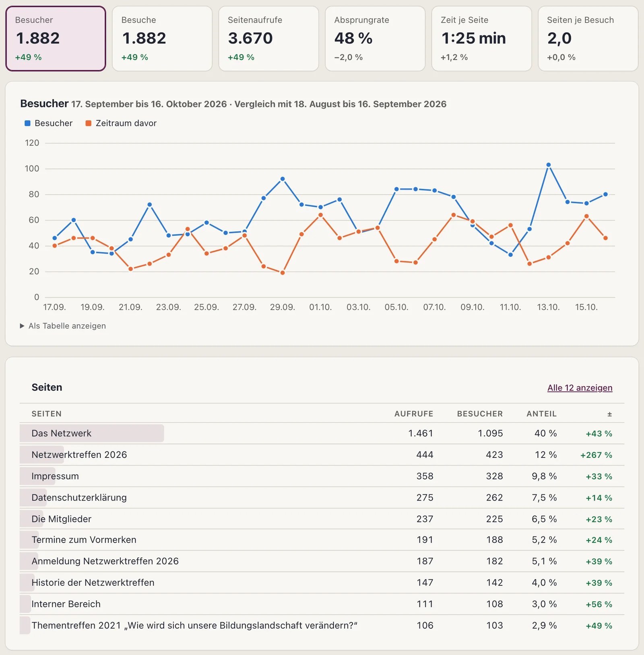Screen dimensions: 644x655
Task: Click the 1.095 Besucher value
Action: point(490,433)
